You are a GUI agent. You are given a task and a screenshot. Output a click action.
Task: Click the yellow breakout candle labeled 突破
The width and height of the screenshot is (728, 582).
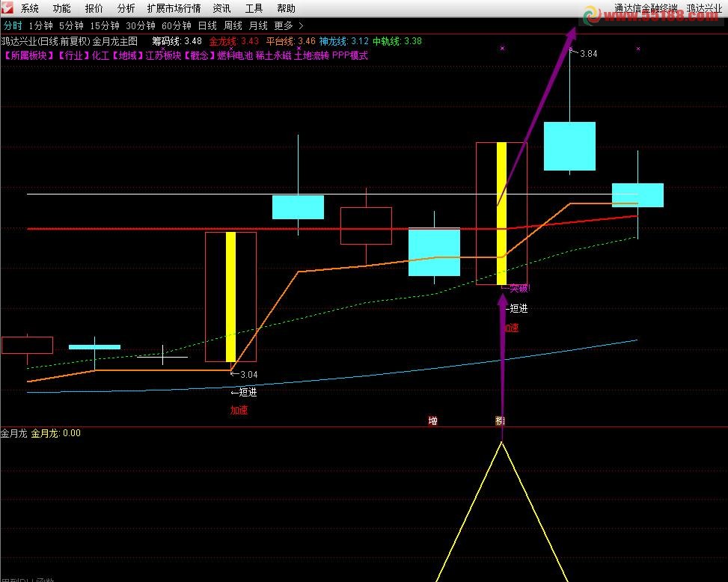[x=501, y=213]
